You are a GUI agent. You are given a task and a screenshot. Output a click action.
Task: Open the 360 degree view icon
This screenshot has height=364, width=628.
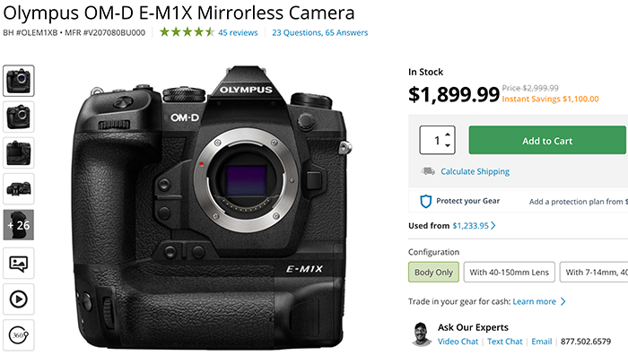tap(19, 334)
